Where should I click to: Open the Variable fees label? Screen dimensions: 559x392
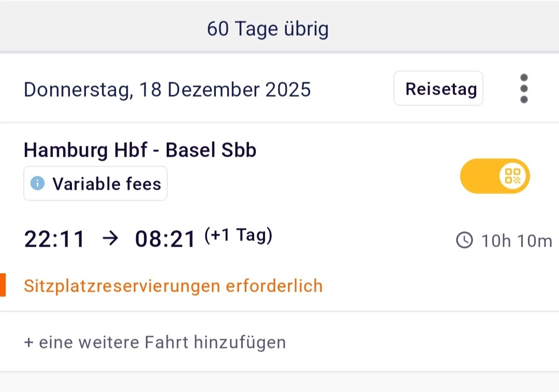(x=106, y=184)
